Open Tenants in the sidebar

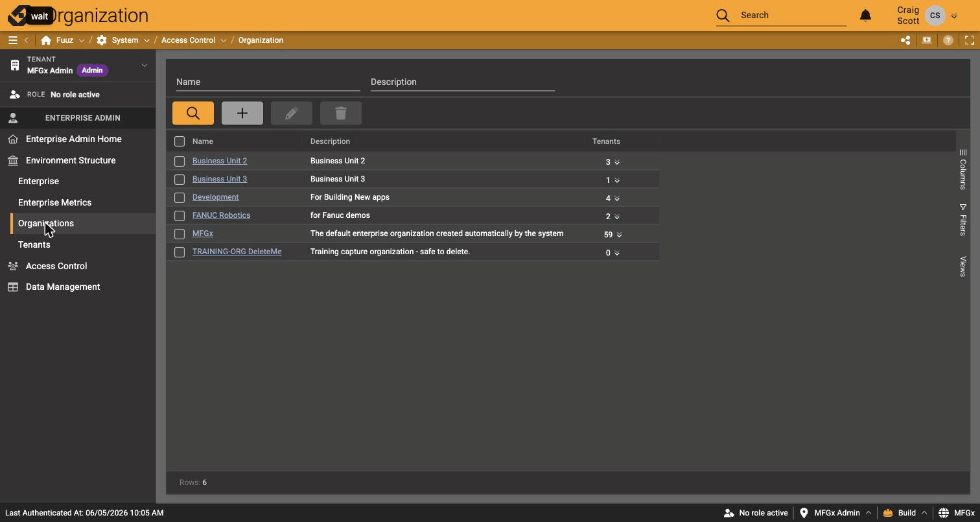point(34,244)
